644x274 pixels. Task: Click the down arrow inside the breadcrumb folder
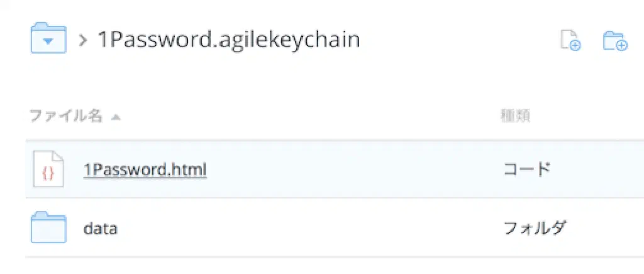(48, 43)
